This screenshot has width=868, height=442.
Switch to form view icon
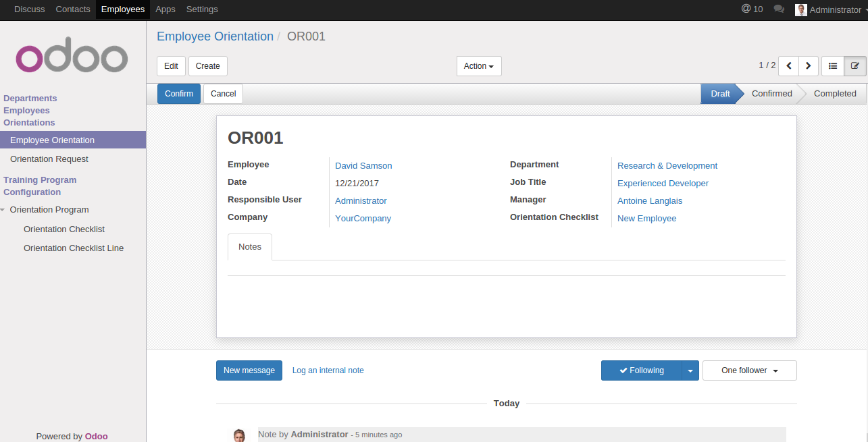click(855, 66)
